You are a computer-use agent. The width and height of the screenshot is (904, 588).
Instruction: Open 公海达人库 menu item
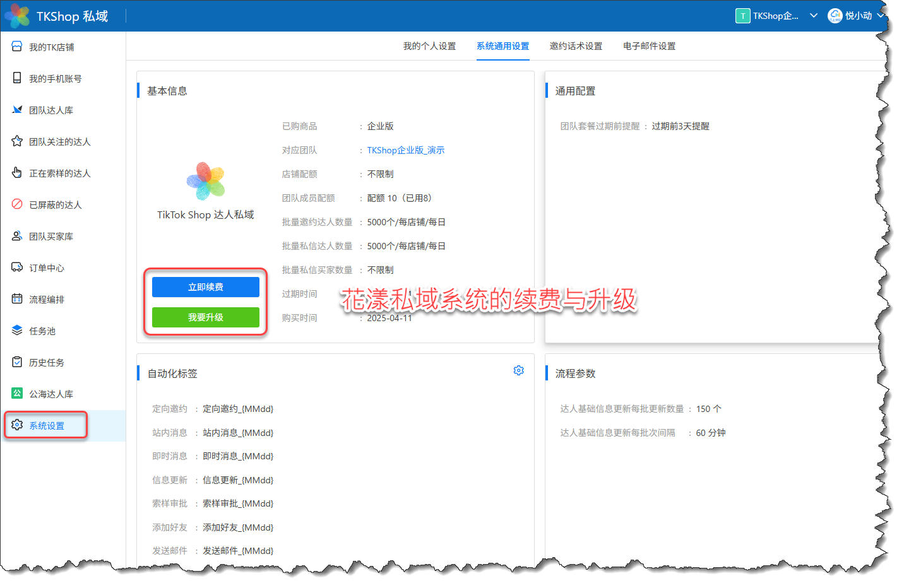pyautogui.click(x=63, y=394)
